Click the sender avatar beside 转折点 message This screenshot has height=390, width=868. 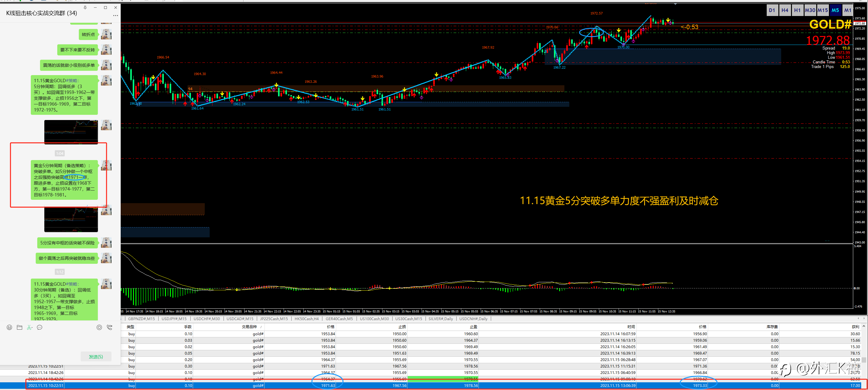point(106,34)
